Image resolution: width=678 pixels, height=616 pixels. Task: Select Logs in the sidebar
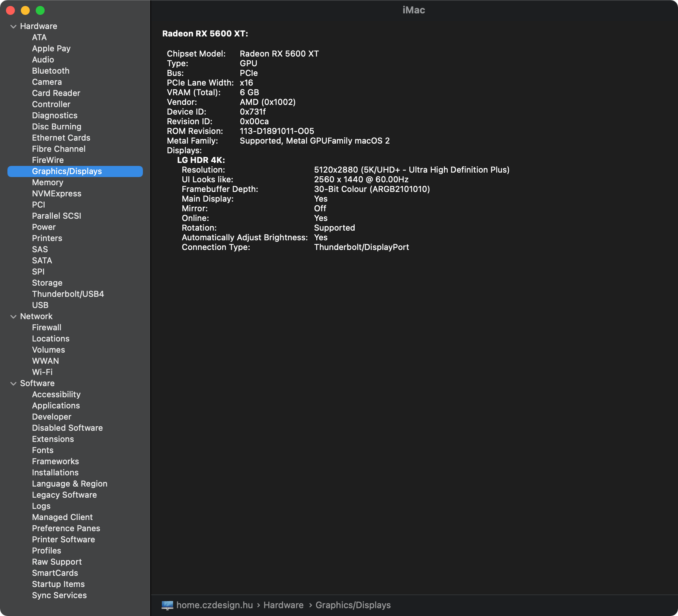coord(41,506)
